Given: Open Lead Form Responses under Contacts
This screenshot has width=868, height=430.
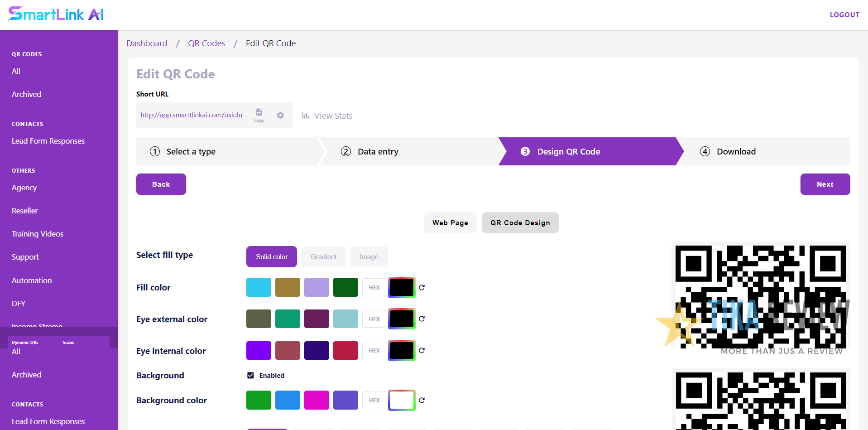Looking at the screenshot, I should pos(48,141).
